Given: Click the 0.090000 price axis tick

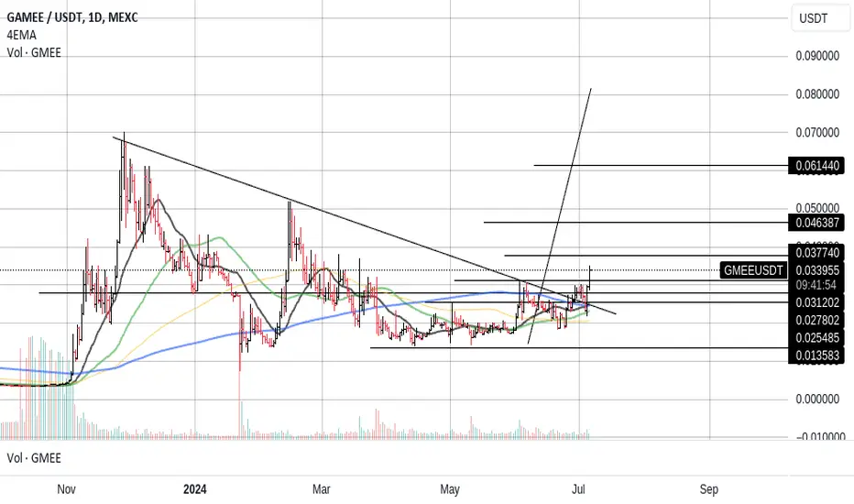Looking at the screenshot, I should [817, 56].
